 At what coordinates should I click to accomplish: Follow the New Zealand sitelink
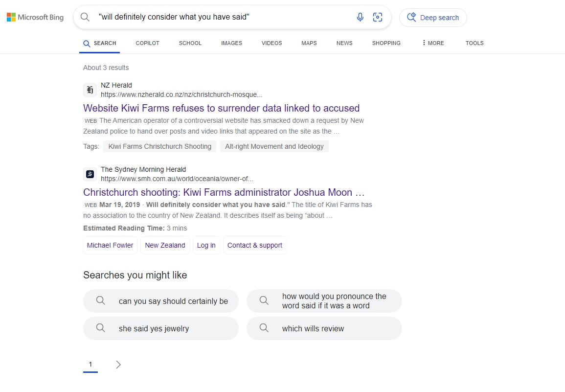tap(165, 245)
